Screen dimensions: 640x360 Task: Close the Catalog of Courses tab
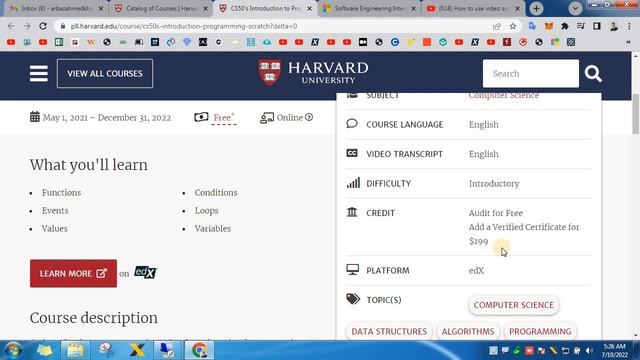[205, 8]
